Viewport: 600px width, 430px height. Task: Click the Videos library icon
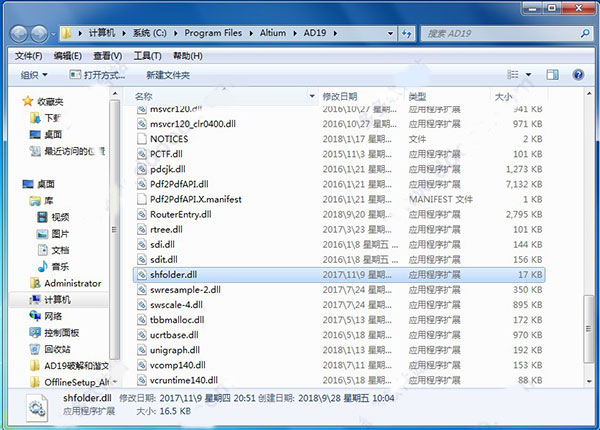[x=42, y=217]
